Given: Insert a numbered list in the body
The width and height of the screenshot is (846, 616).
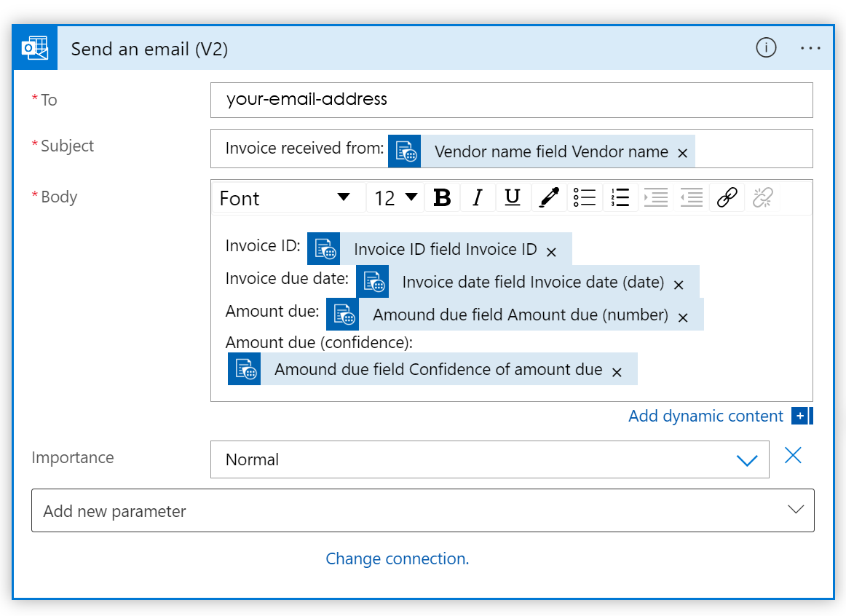Looking at the screenshot, I should 620,197.
